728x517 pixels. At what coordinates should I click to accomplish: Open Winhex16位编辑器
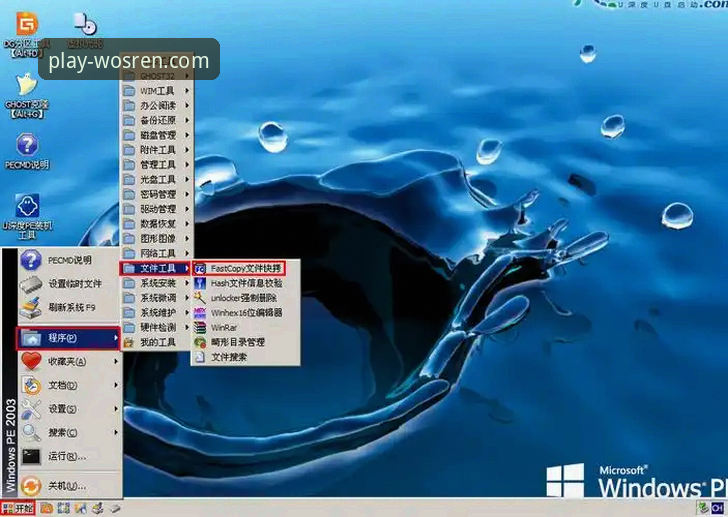tap(245, 313)
